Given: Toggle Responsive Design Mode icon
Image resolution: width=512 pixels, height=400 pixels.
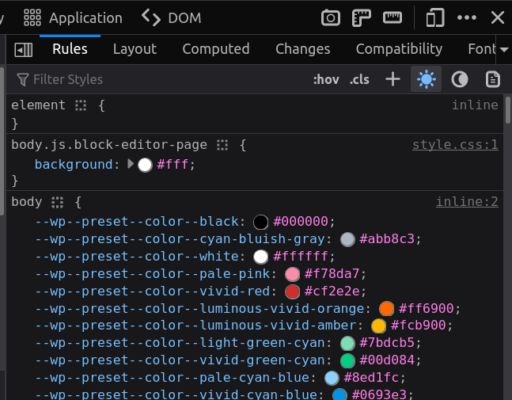Looking at the screenshot, I should [435, 18].
